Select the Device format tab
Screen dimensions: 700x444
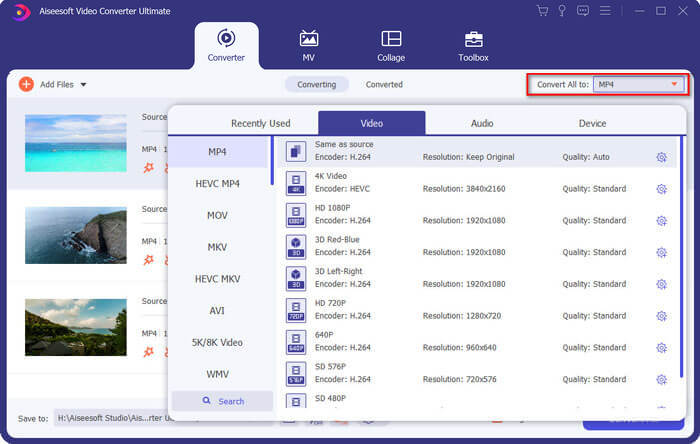pos(592,123)
